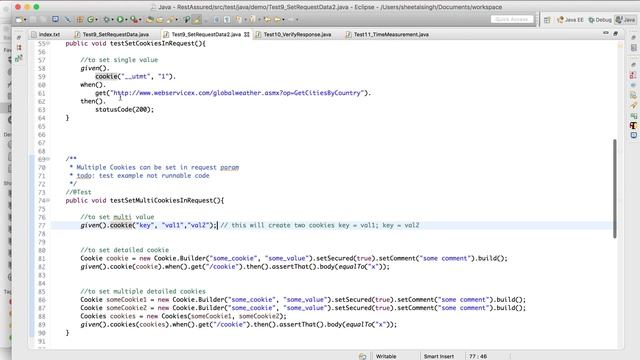Click the webservicex.com URL string in the code
Viewport: 640px width, 360px height.
(x=237, y=93)
